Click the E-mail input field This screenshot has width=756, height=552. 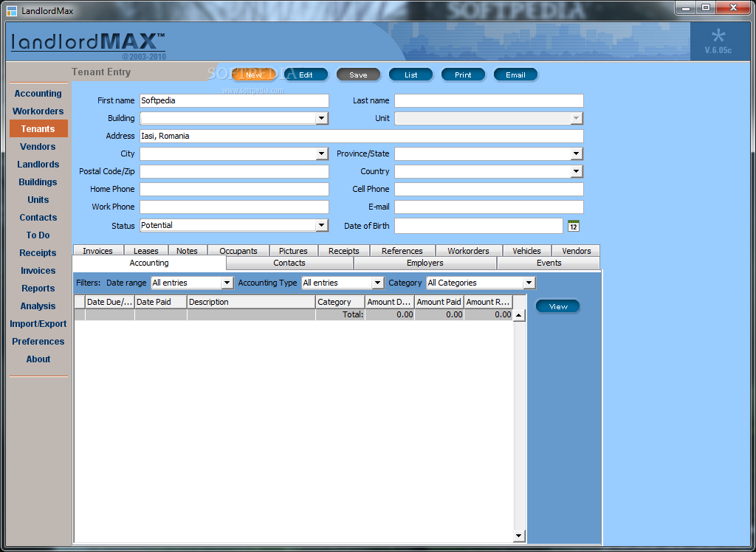pyautogui.click(x=489, y=207)
